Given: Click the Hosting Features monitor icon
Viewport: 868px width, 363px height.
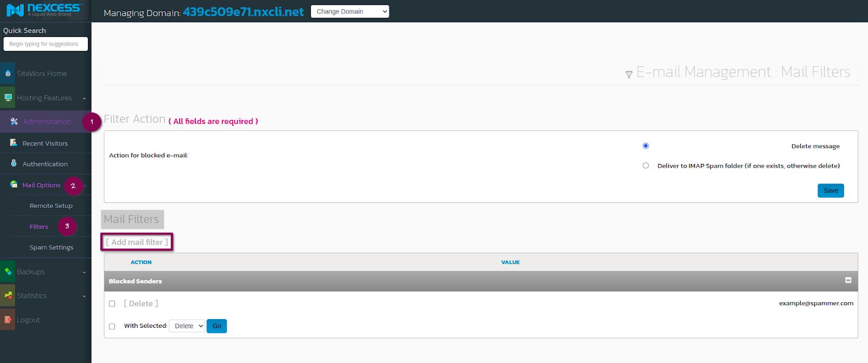Looking at the screenshot, I should pyautogui.click(x=8, y=98).
